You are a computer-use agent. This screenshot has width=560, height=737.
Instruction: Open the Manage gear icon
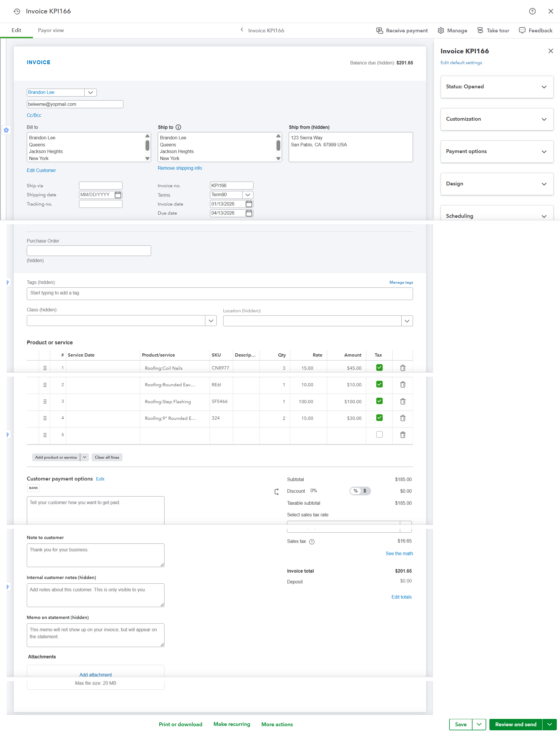[441, 30]
